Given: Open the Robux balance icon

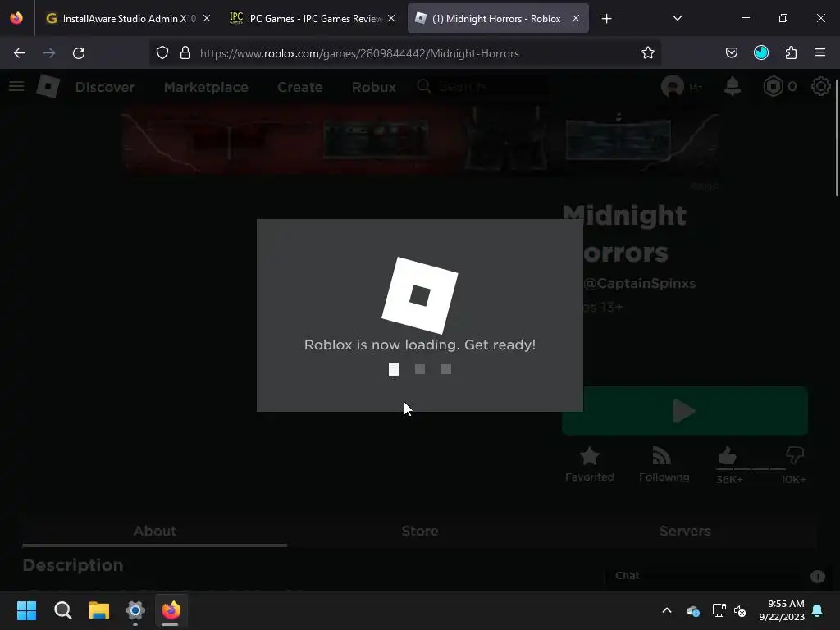Looking at the screenshot, I should [x=773, y=86].
